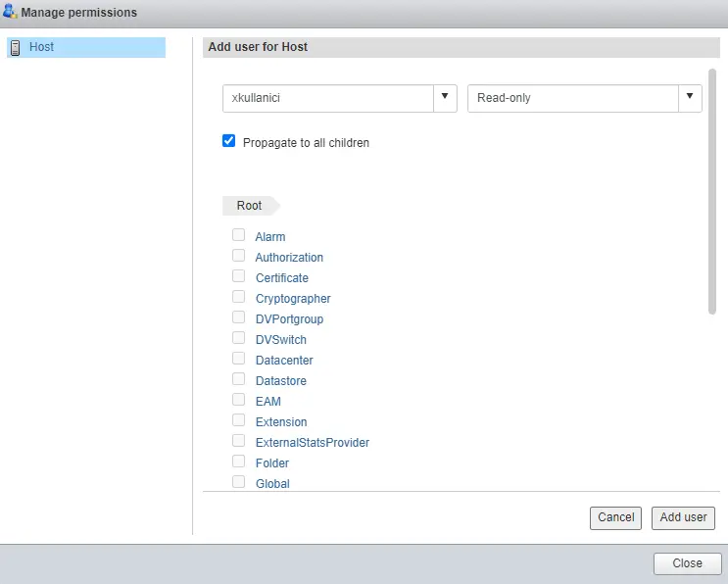Click inside the xkullanici user field
This screenshot has width=728, height=584.
tap(327, 98)
